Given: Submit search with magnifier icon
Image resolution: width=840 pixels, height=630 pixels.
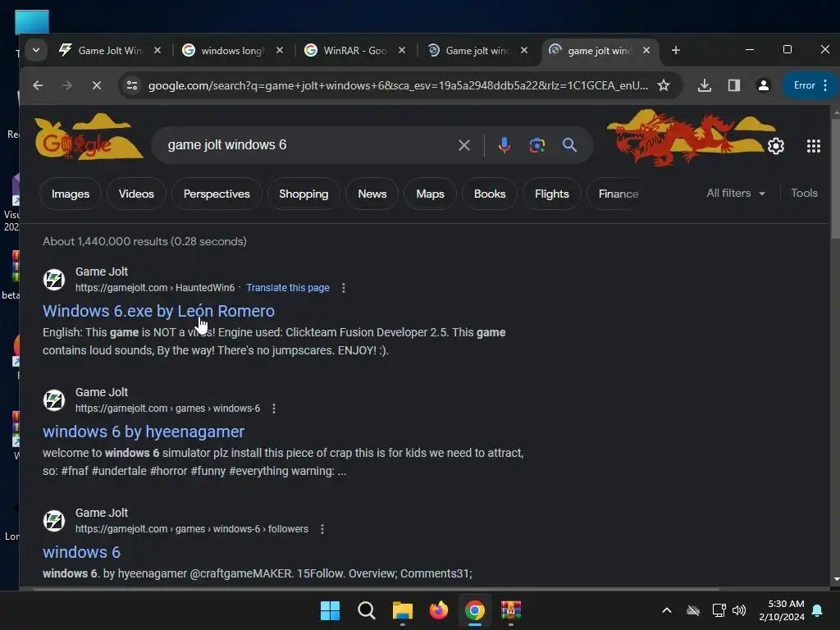Looking at the screenshot, I should (x=569, y=145).
